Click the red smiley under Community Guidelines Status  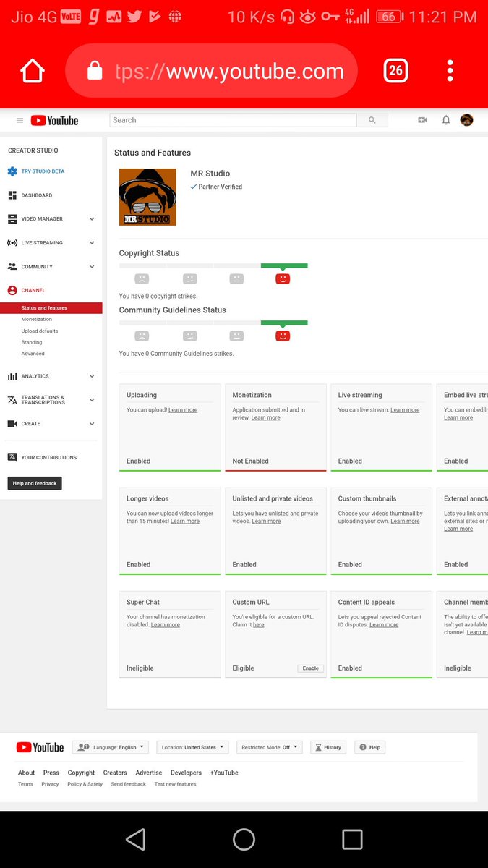283,336
